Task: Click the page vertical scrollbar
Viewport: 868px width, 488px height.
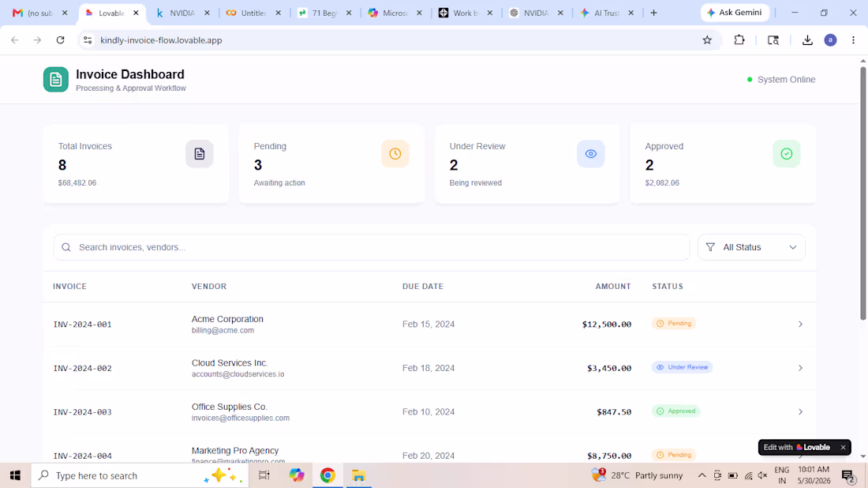Action: pos(862,192)
